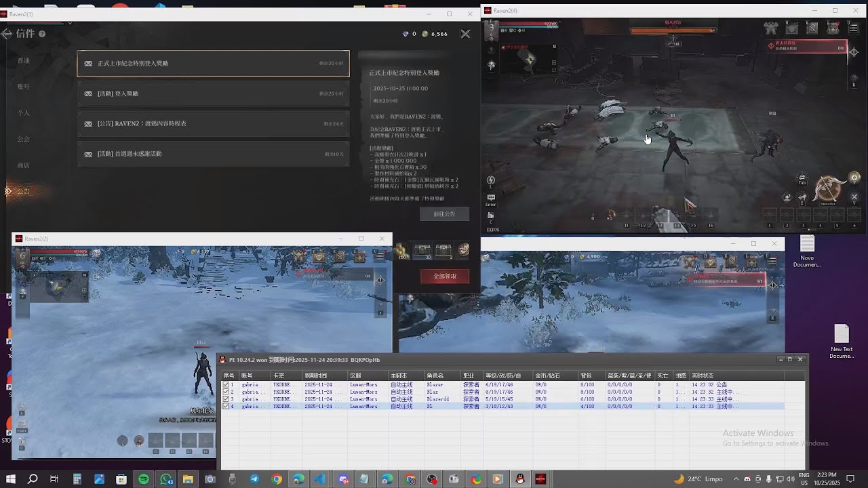
Task: Close the mail panel with the X icon
Action: click(x=465, y=34)
